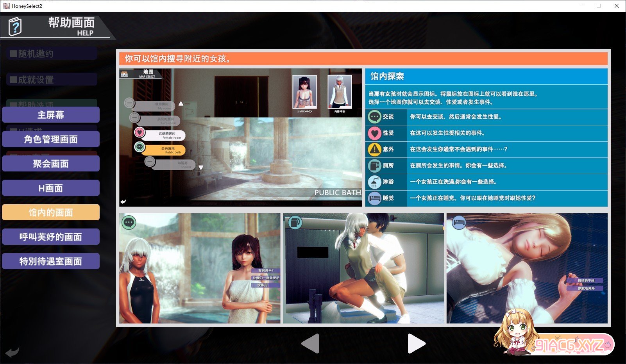Screen dimensions: 626x364
Task: Click the 厕所 toilet paper icon
Action: click(x=374, y=166)
